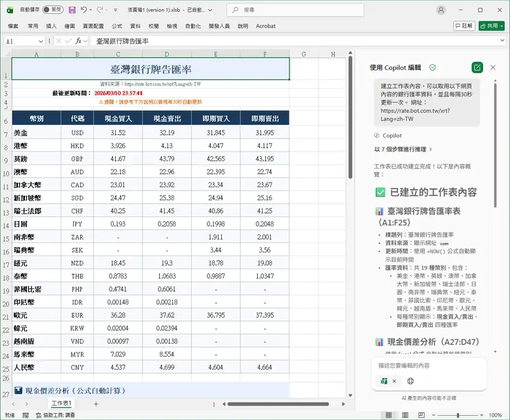The width and height of the screenshot is (510, 420).
Task: Switch to the 頁面配置 ribbon tab
Action: click(x=93, y=26)
